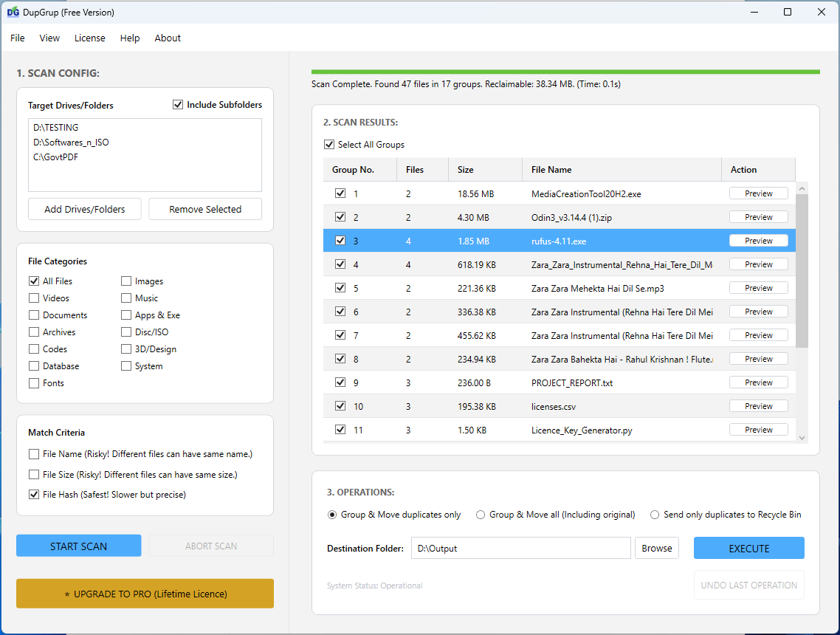Open the License menu
Viewport: 840px width, 635px height.
point(89,38)
